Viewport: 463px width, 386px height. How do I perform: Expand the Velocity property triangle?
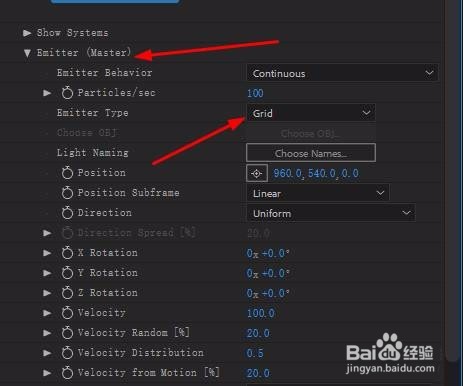pos(47,313)
